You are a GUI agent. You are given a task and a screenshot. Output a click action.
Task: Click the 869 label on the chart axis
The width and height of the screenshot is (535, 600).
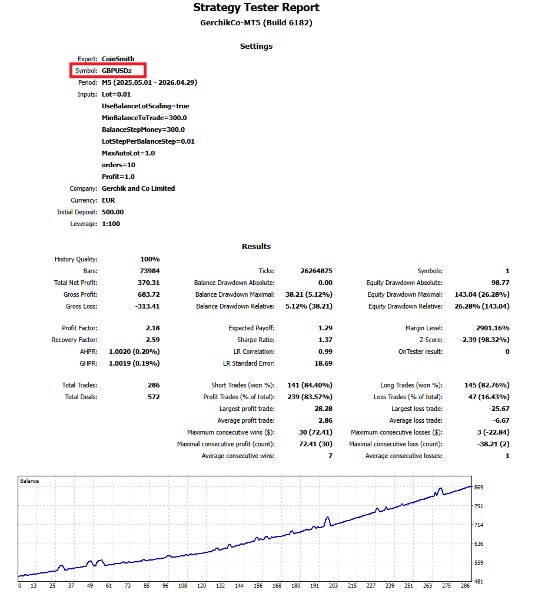[478, 487]
